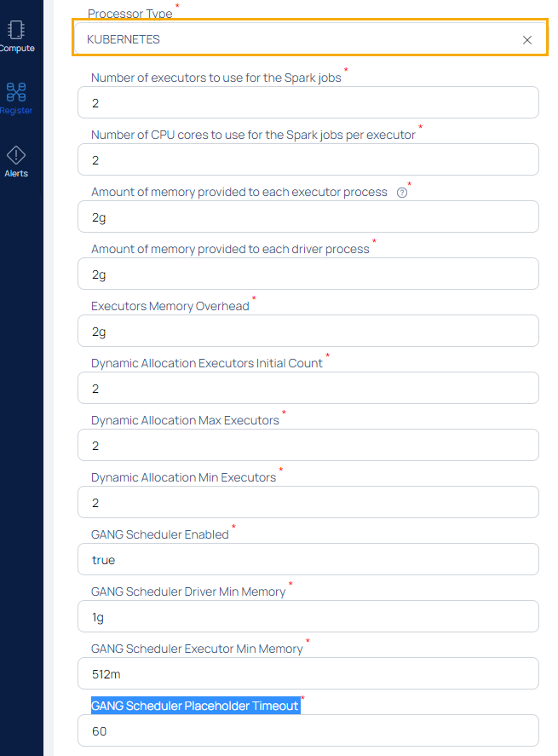558x756 pixels.
Task: Open the Alerts section in sidebar
Action: tap(16, 162)
